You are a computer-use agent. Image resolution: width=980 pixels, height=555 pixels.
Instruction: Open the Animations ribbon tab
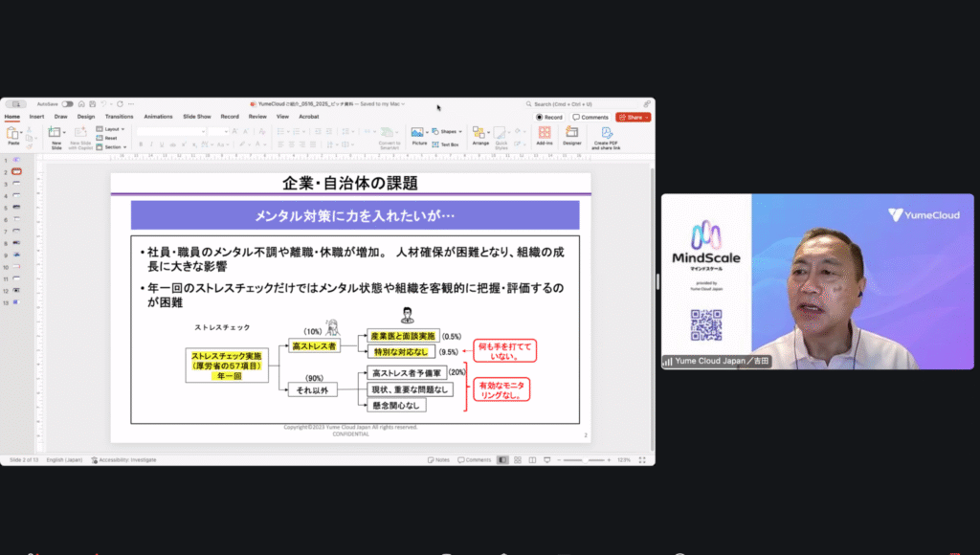(158, 117)
